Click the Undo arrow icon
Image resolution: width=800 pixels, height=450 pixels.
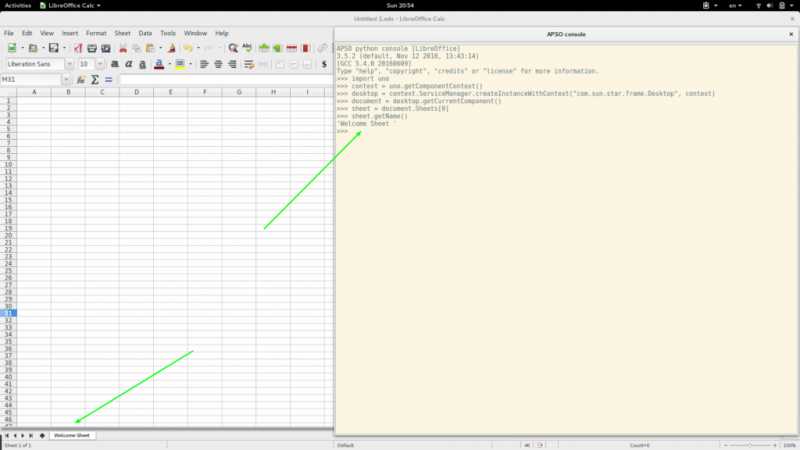pyautogui.click(x=188, y=48)
